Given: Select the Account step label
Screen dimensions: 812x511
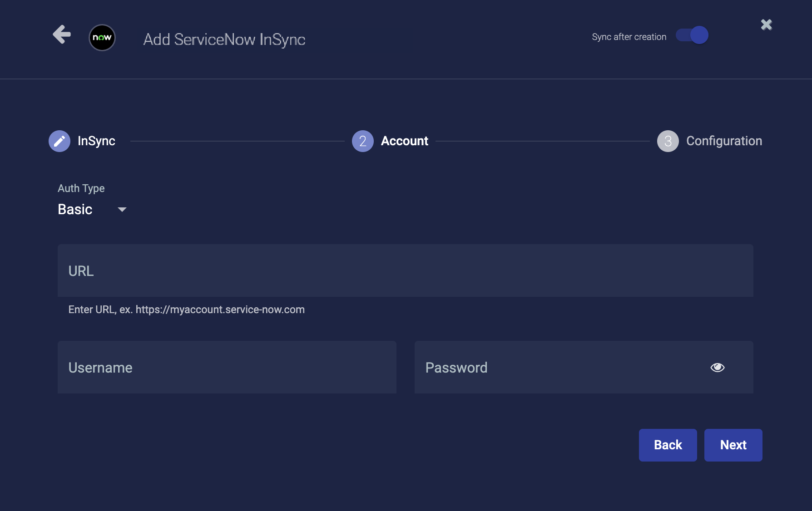Looking at the screenshot, I should click(404, 141).
